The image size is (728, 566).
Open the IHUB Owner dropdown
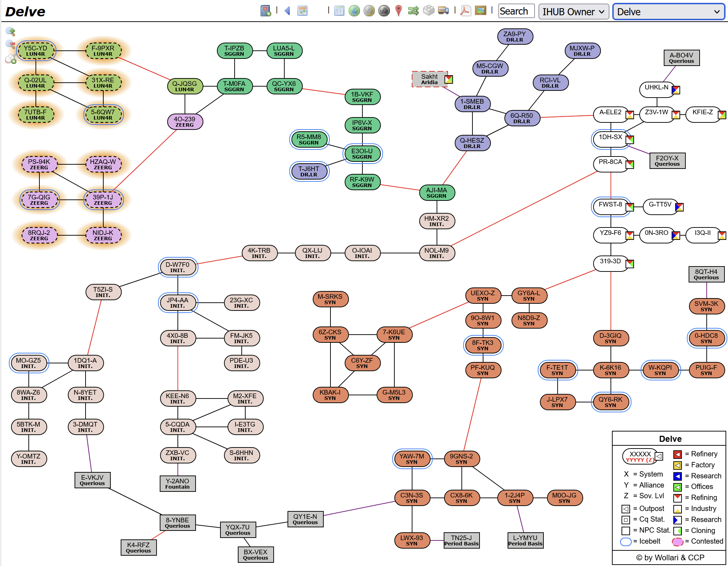point(573,12)
